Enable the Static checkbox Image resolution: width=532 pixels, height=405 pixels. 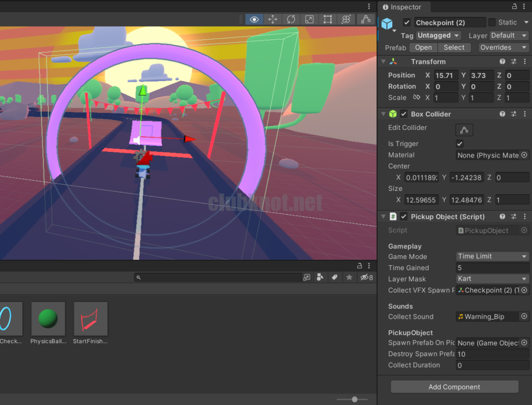tap(492, 22)
